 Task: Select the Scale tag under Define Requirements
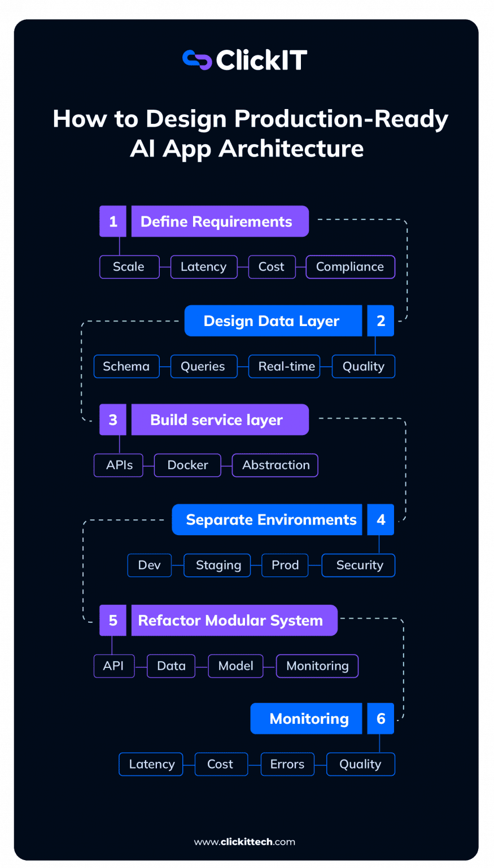point(129,267)
